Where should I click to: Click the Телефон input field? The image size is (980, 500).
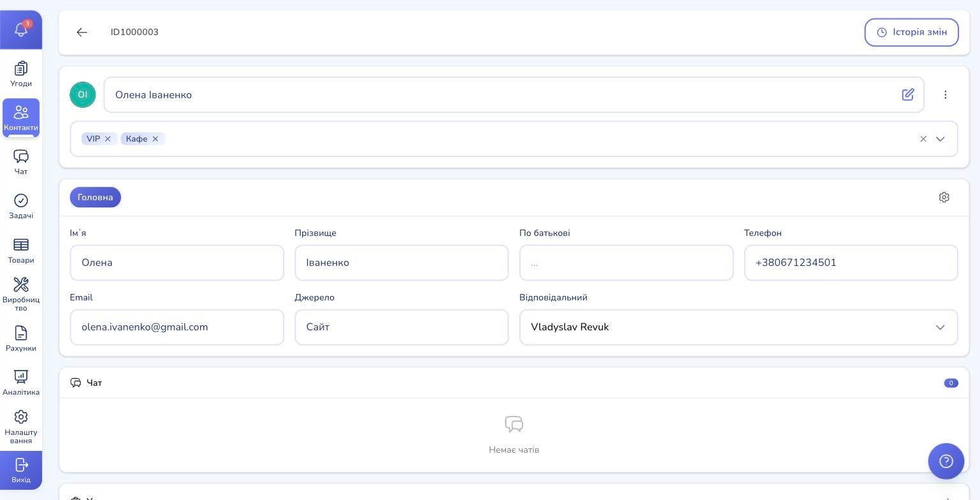(851, 263)
